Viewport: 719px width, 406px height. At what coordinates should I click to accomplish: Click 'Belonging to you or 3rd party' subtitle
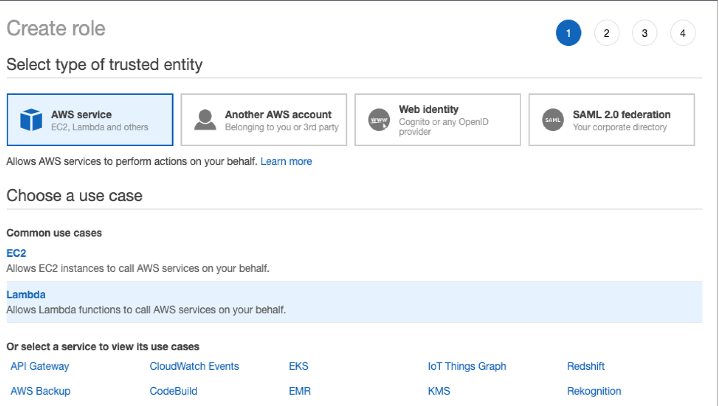282,127
